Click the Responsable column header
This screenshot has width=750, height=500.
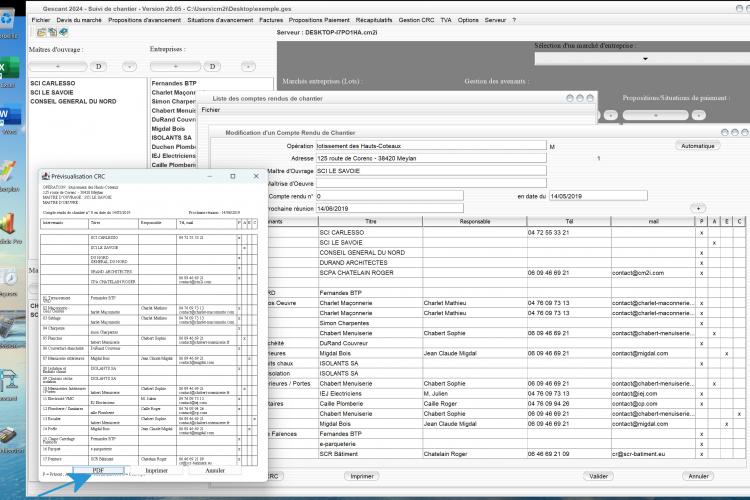[474, 222]
